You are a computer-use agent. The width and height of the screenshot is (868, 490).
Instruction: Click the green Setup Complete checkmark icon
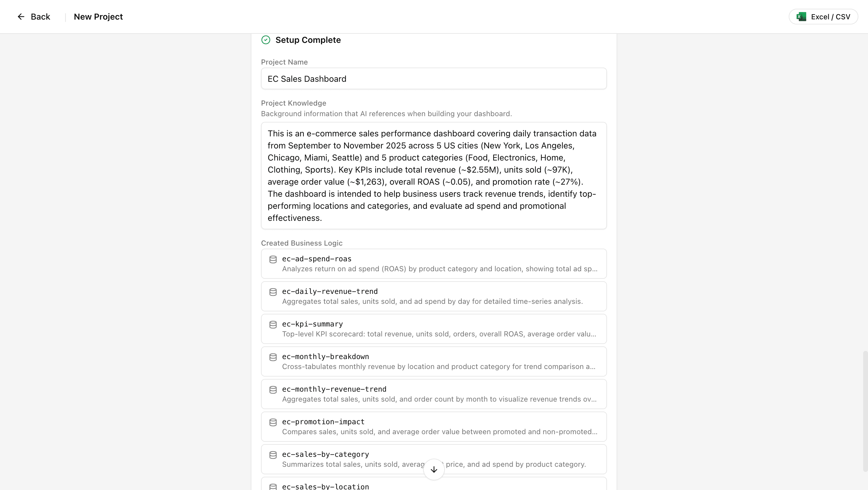tap(266, 40)
